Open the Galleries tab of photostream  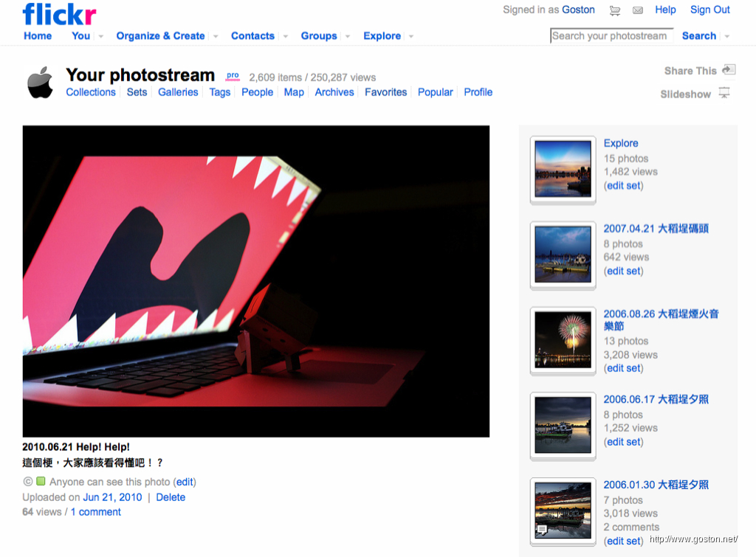click(178, 92)
